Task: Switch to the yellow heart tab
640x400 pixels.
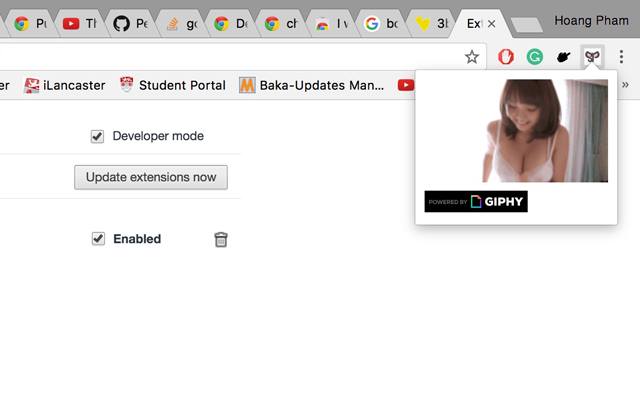Action: coord(431,24)
